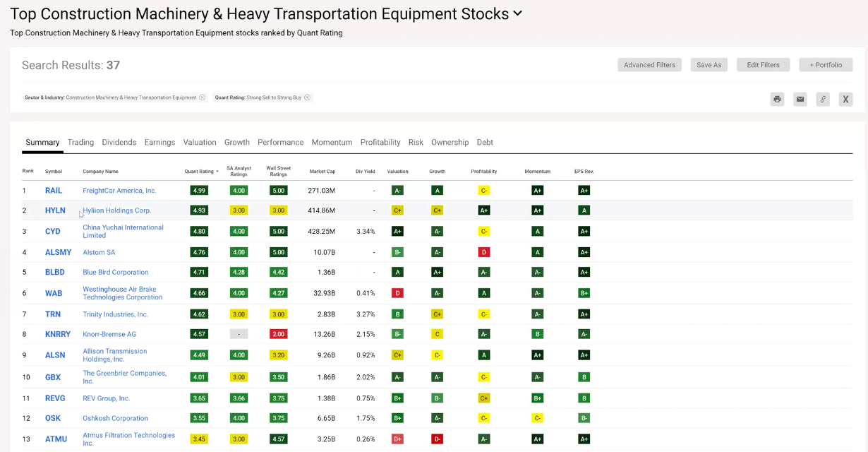868x452 pixels.
Task: Open the BLBD ticker symbol link
Action: click(55, 272)
